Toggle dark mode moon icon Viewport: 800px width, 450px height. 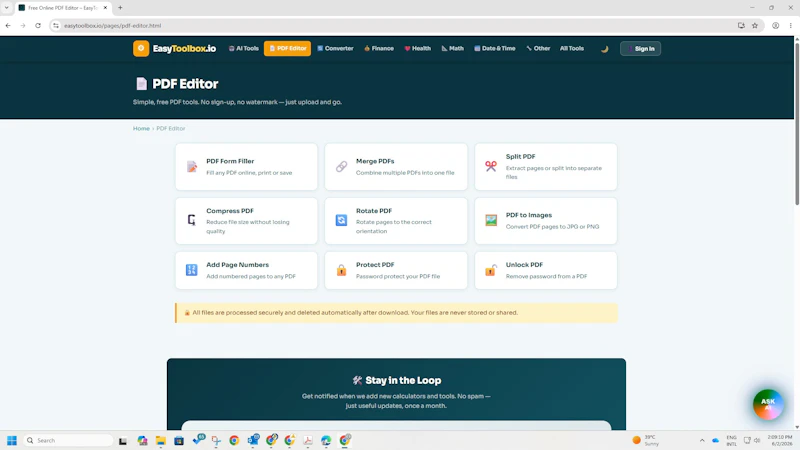click(605, 49)
